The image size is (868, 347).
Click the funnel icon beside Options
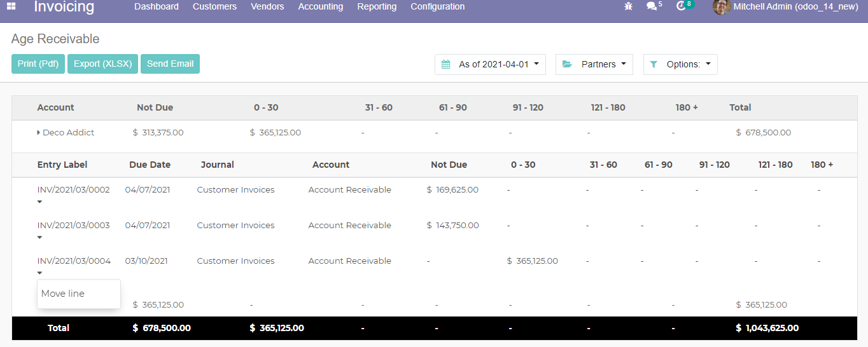tap(654, 64)
